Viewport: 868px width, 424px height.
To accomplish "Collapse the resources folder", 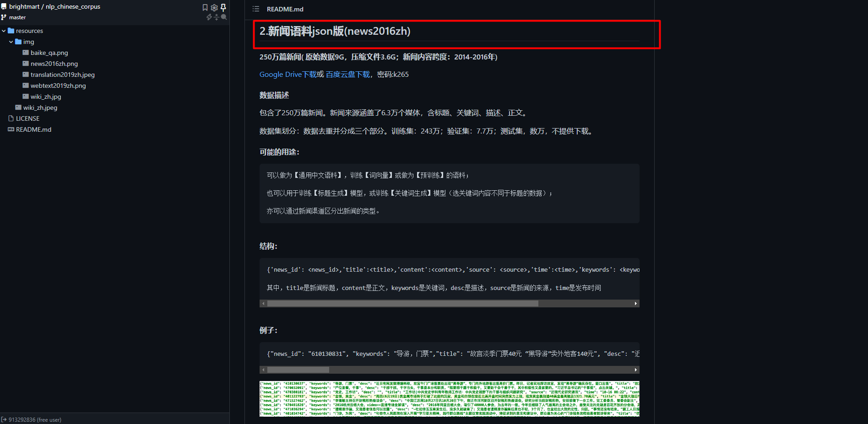I will pyautogui.click(x=4, y=31).
